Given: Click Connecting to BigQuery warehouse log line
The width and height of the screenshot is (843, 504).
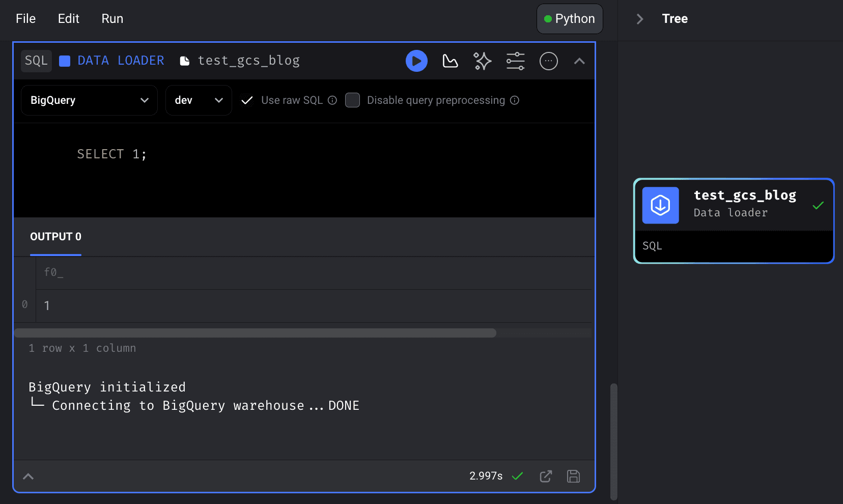Looking at the screenshot, I should [206, 406].
